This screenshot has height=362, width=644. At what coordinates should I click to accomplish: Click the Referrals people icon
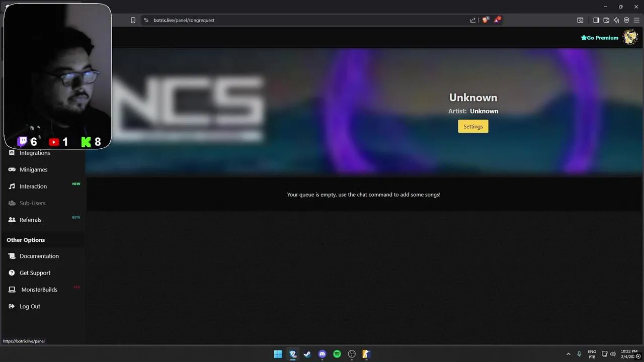click(12, 220)
